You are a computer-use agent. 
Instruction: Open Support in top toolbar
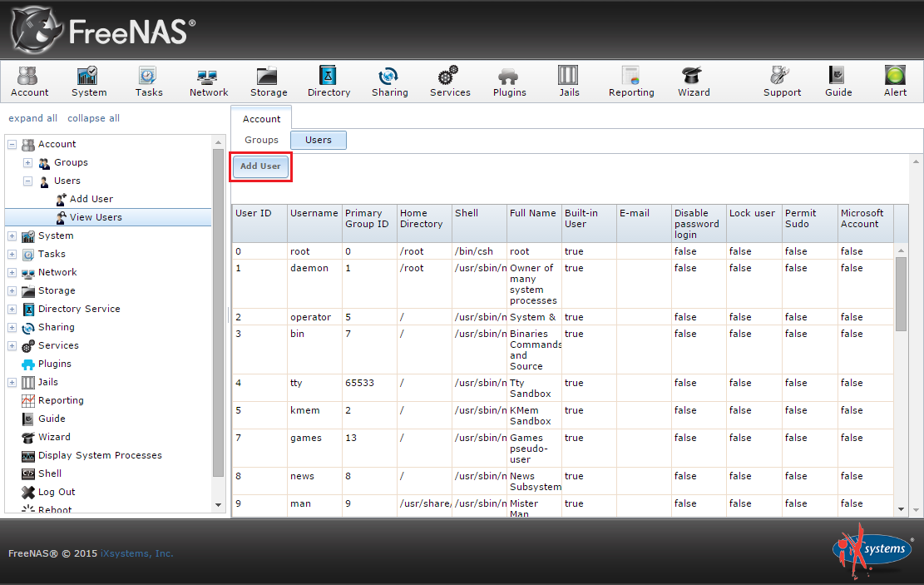coord(782,82)
